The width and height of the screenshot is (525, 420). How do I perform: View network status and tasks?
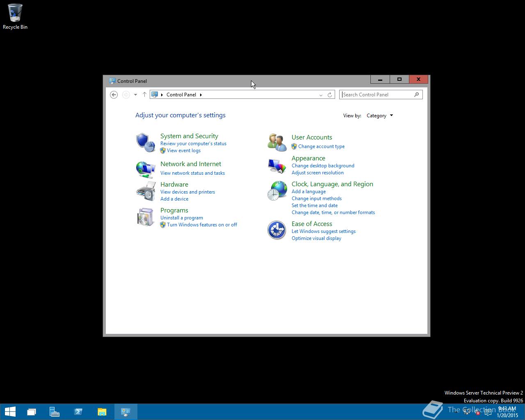coord(192,173)
